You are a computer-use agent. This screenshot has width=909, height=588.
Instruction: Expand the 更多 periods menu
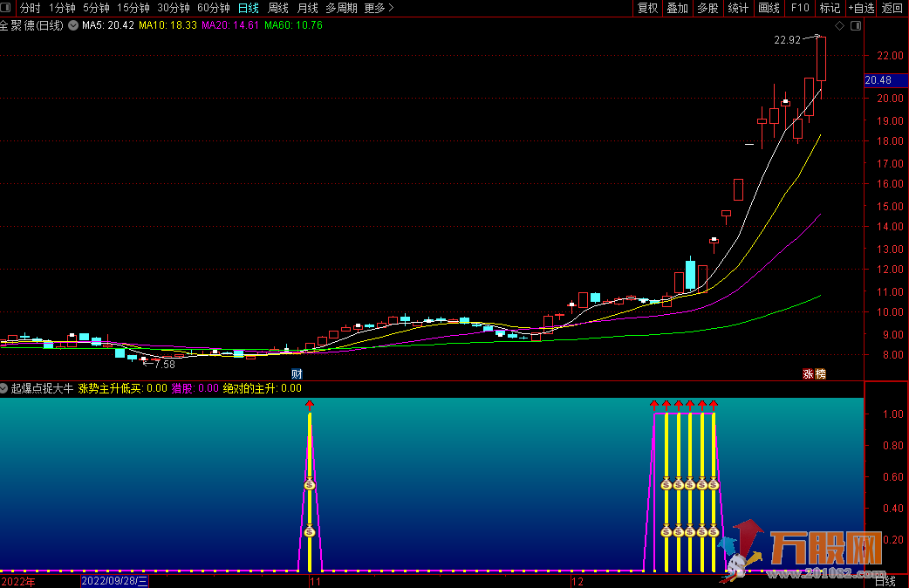(379, 8)
